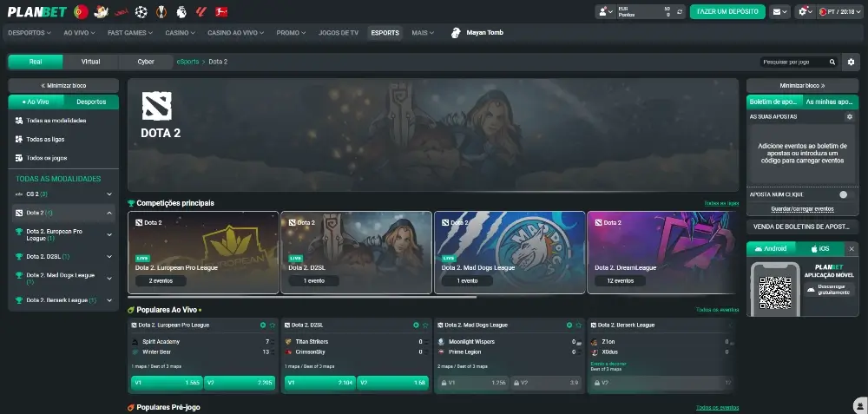Open the Mayan Tomb game shortcut

coord(477,33)
